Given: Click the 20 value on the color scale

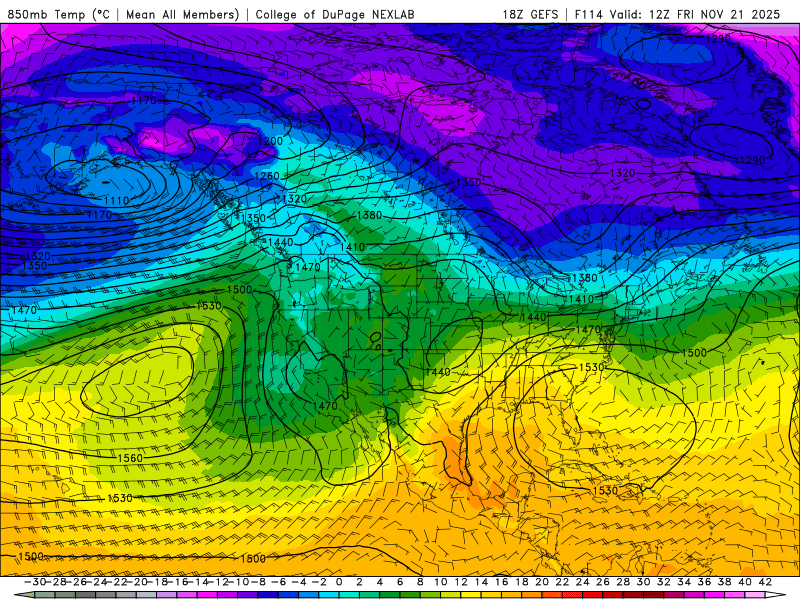Looking at the screenshot, I should tap(542, 582).
